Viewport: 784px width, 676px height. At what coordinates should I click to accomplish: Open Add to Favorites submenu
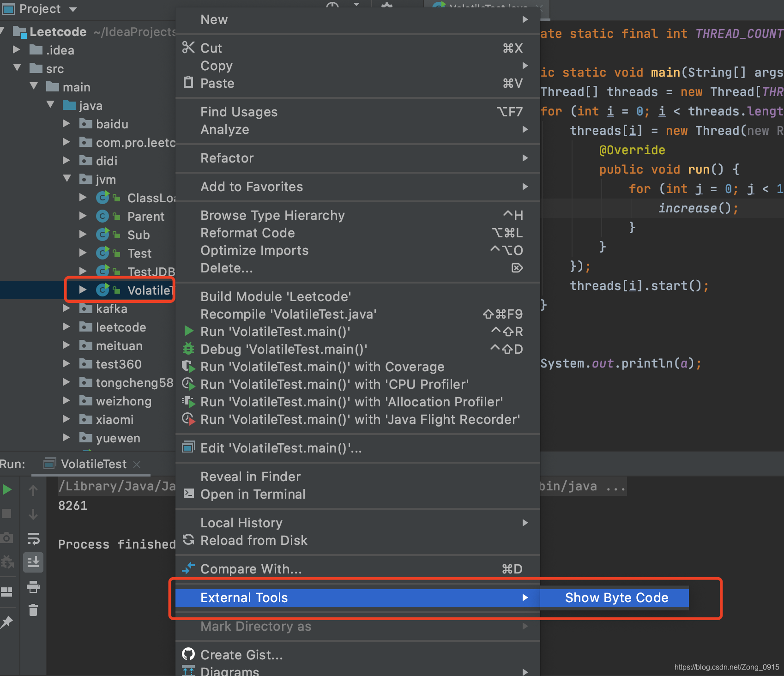[x=358, y=187]
